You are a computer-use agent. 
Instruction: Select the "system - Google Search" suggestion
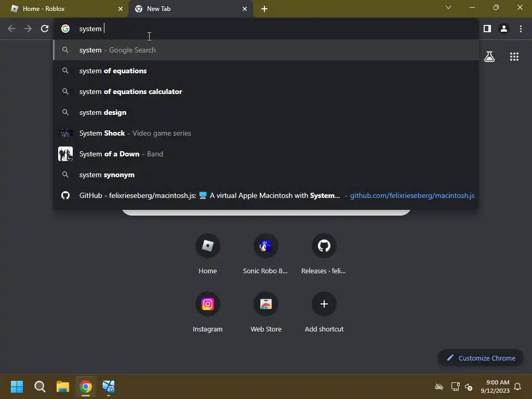tap(265, 50)
